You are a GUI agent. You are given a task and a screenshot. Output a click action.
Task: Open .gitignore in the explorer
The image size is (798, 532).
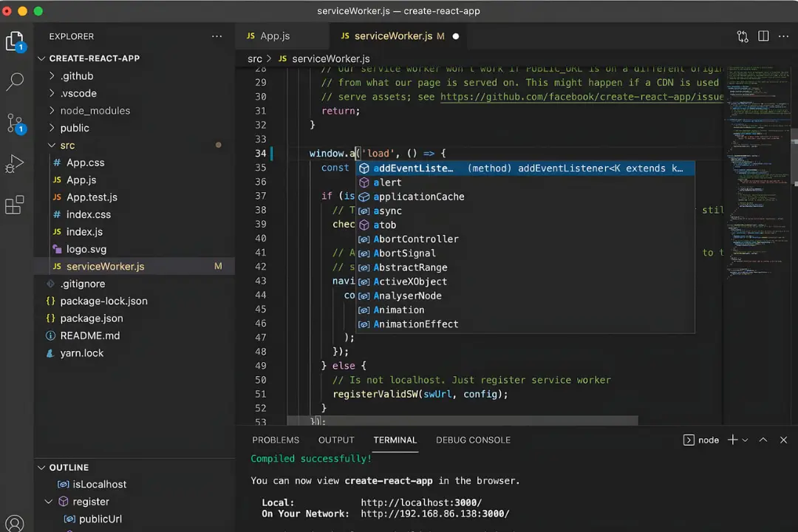[134, 284]
